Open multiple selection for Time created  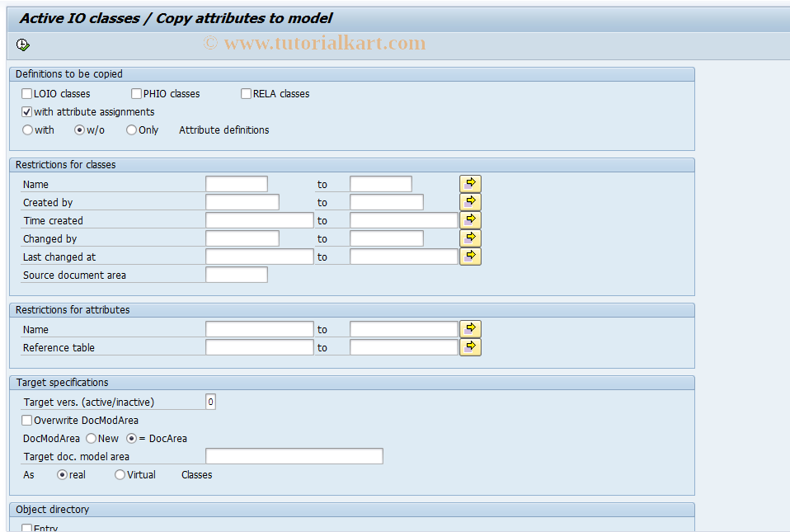tap(470, 220)
